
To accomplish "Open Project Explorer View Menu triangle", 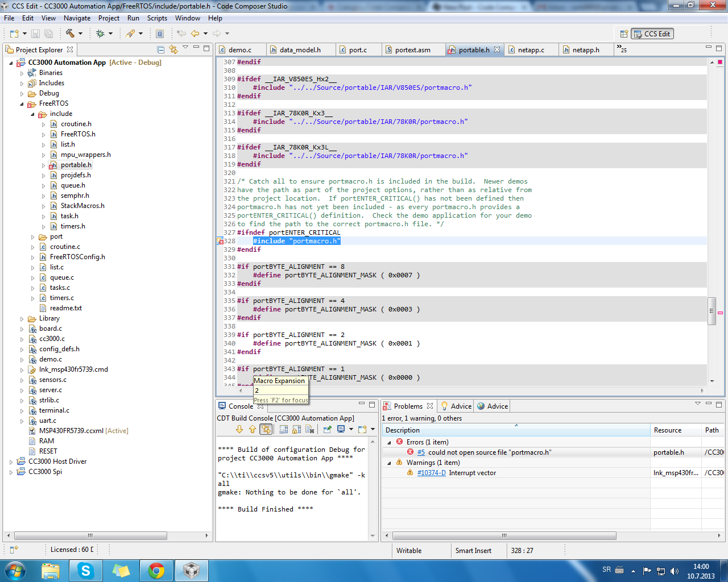I will click(x=185, y=48).
